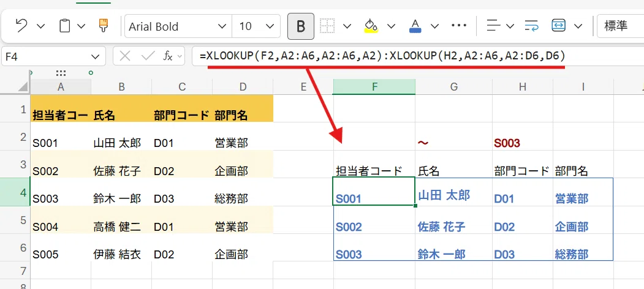Image resolution: width=644 pixels, height=289 pixels.
Task: Open the Font Color palette arrow
Action: coord(435,27)
